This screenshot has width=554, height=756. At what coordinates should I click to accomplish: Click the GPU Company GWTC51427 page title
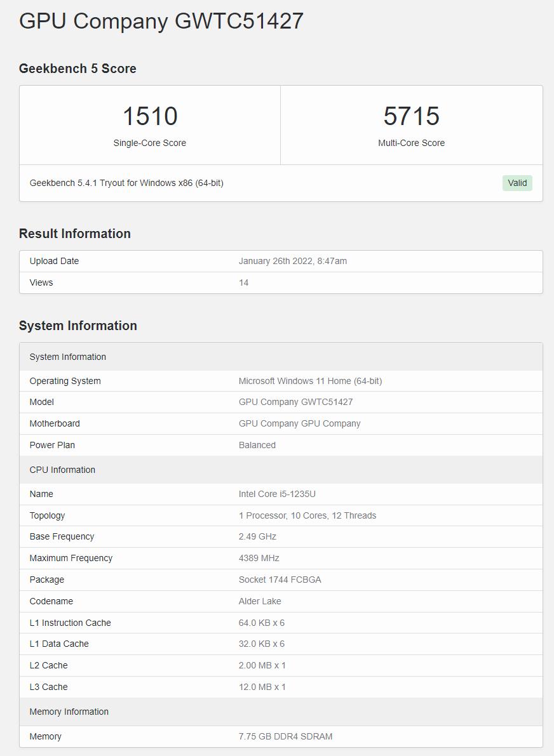160,21
